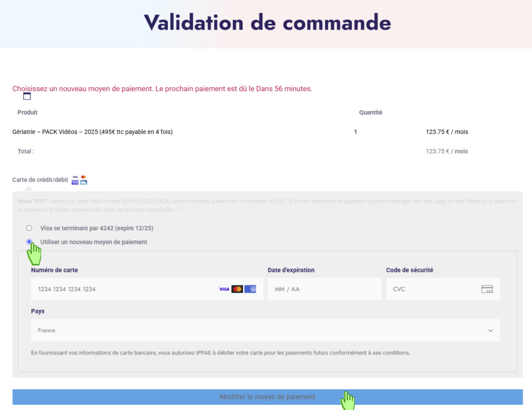
Task: Click the Mastercard logo in the card number field
Action: click(237, 289)
